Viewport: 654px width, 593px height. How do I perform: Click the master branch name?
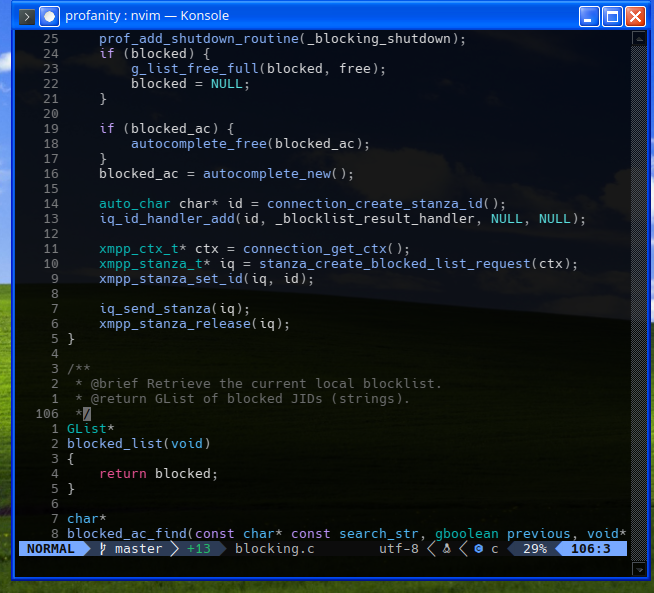tap(138, 548)
